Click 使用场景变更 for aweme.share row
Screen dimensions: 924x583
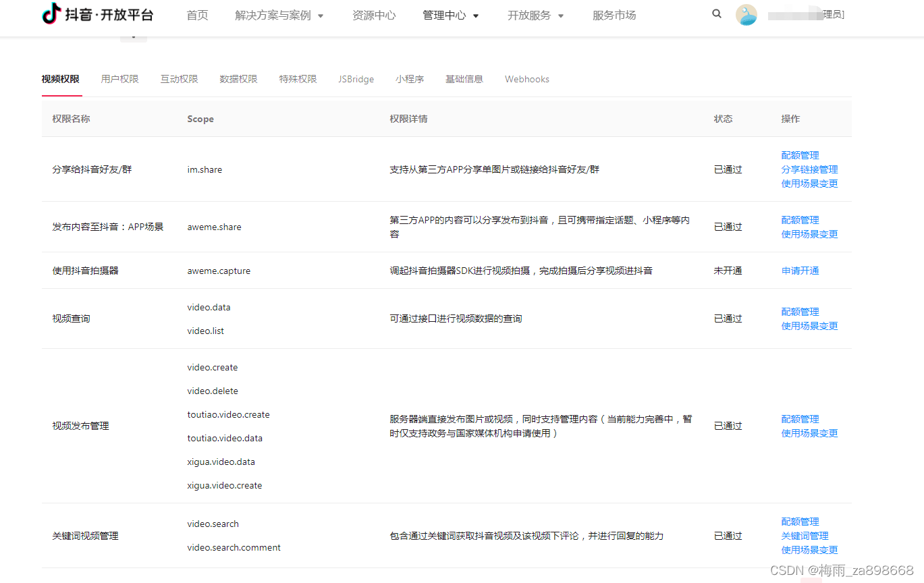[x=810, y=234]
